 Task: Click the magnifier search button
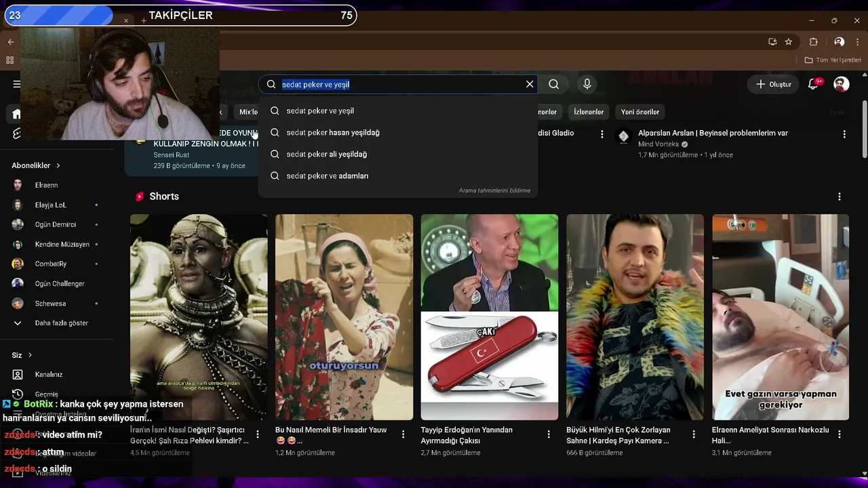pyautogui.click(x=554, y=84)
